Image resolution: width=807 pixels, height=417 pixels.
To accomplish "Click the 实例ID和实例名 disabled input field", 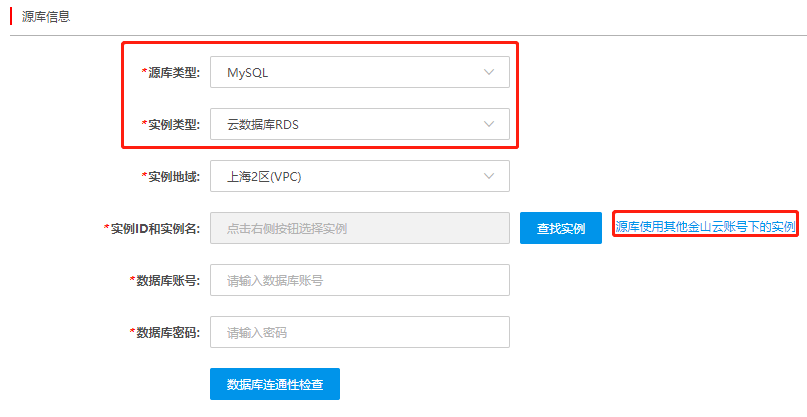I will click(360, 228).
